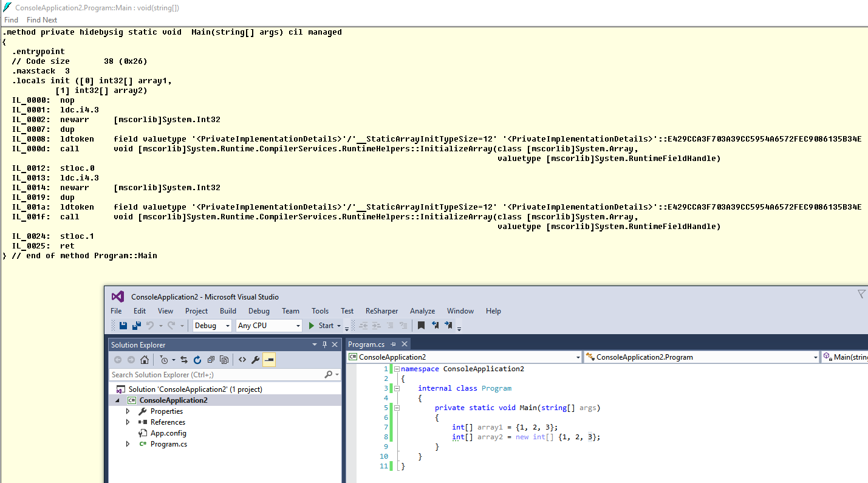Click the Redo arrow in Visual Studio toolbar
868x483 pixels.
[x=171, y=326]
